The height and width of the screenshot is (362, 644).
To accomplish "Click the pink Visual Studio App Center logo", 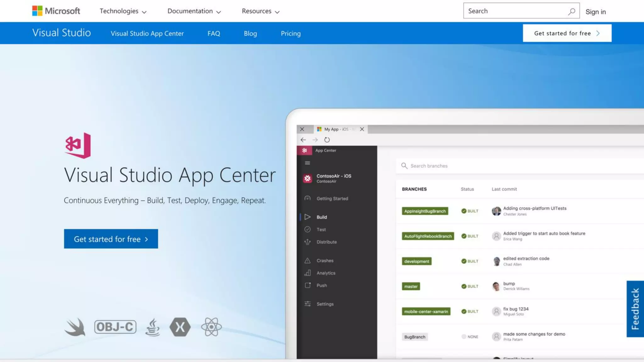I will pyautogui.click(x=78, y=145).
